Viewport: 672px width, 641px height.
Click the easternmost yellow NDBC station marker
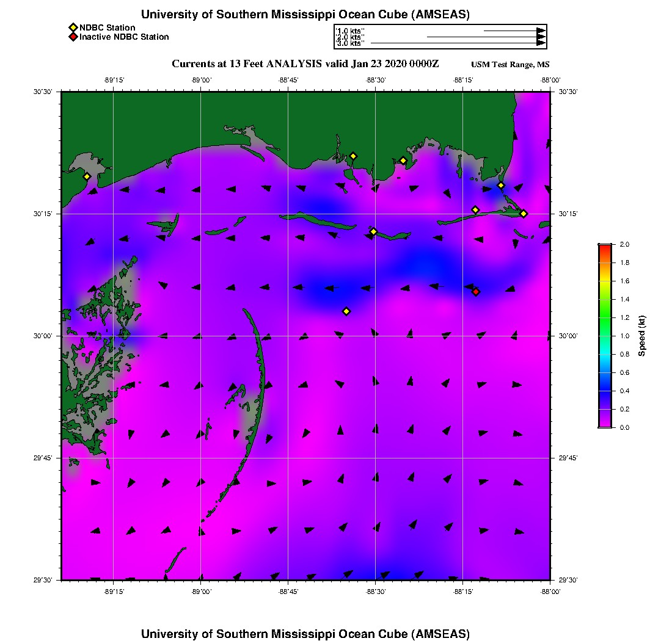[524, 213]
